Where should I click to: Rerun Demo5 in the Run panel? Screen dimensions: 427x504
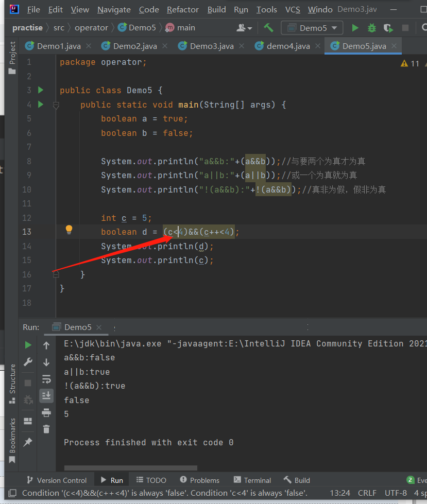[28, 345]
